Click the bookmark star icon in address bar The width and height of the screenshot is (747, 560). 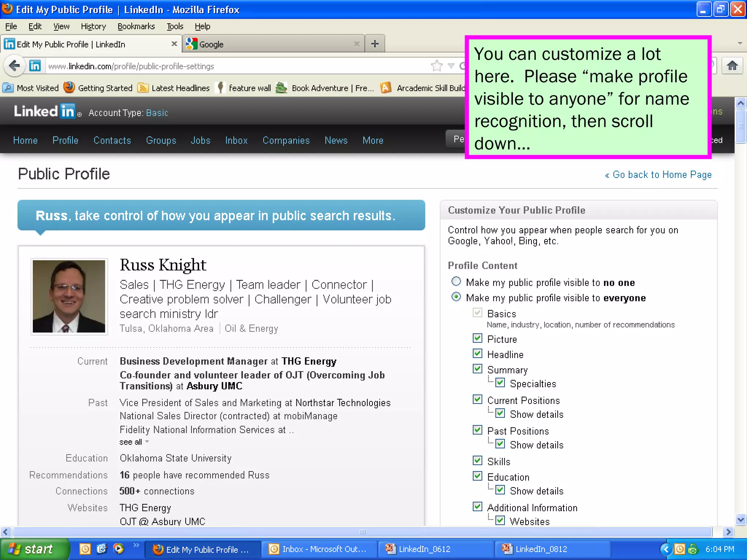tap(437, 66)
